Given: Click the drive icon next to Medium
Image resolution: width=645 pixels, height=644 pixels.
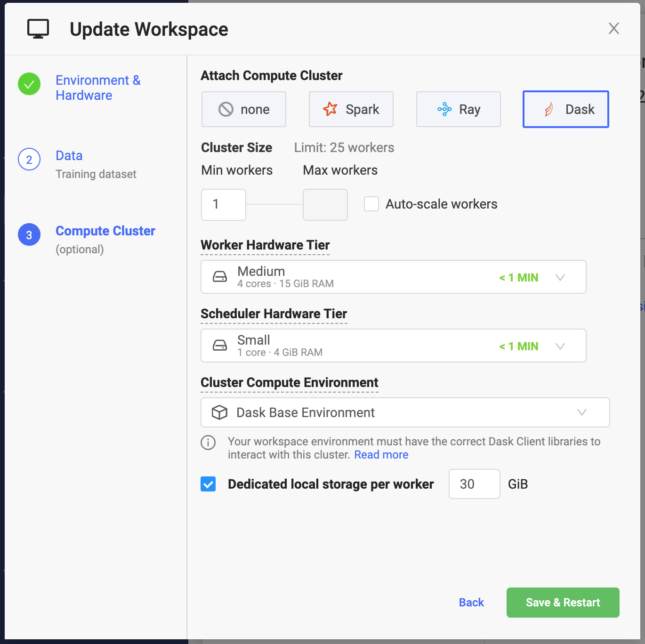Looking at the screenshot, I should [x=220, y=277].
